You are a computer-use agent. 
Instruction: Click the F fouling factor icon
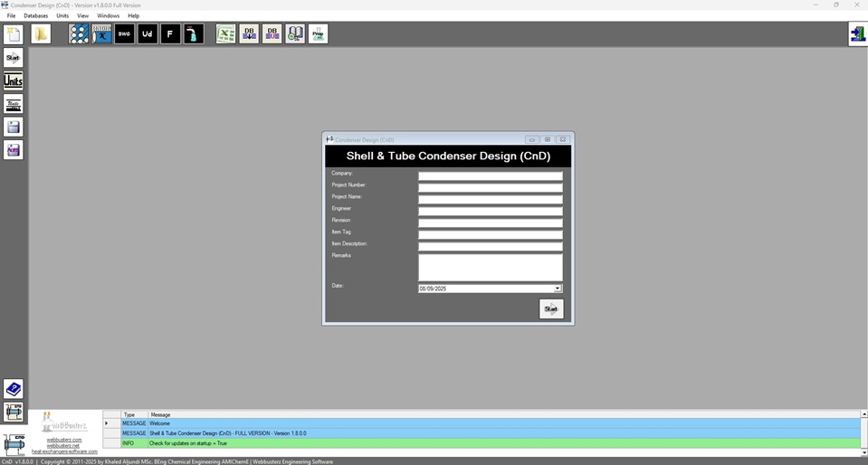coord(170,34)
